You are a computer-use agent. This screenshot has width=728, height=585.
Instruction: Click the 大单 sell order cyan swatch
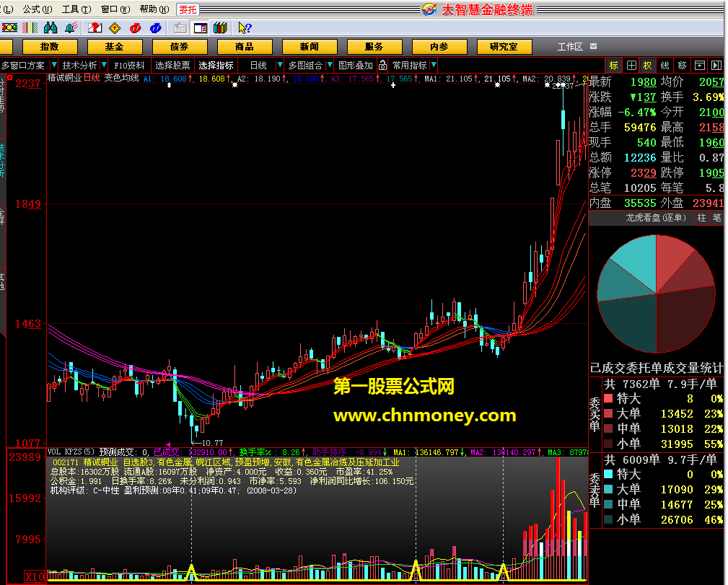[x=608, y=489]
